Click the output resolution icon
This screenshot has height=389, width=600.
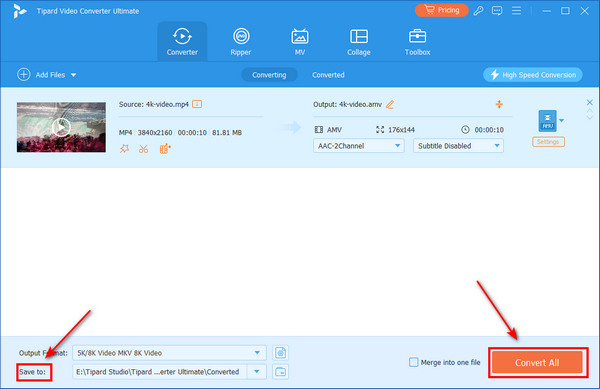pos(380,130)
